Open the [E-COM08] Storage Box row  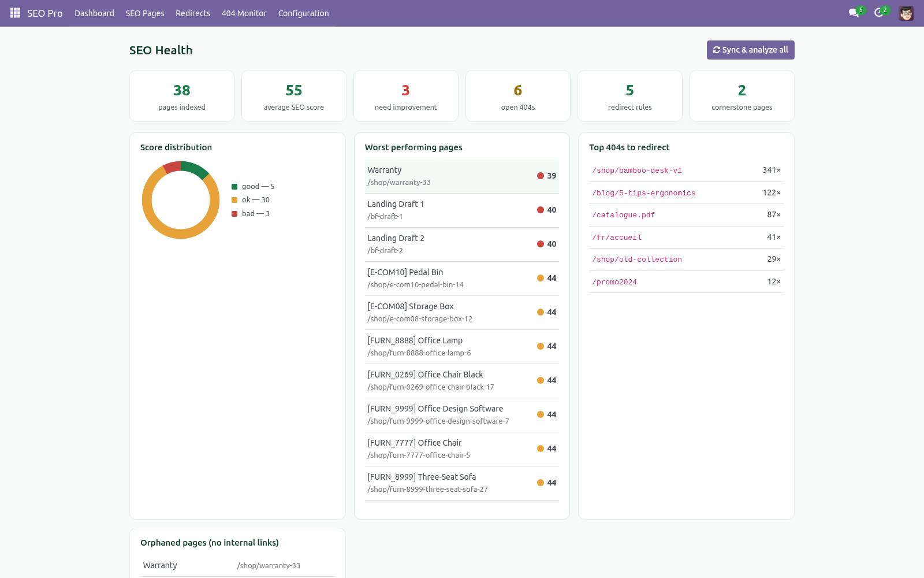point(462,313)
